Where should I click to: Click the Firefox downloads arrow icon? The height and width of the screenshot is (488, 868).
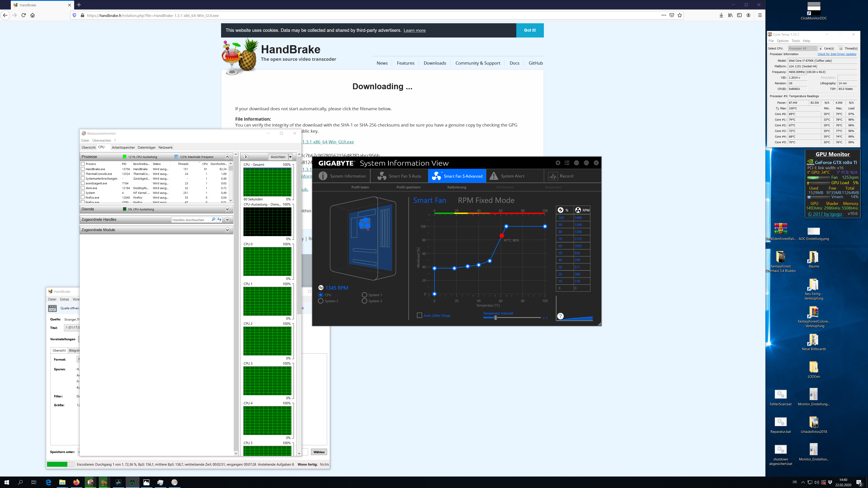click(x=721, y=15)
